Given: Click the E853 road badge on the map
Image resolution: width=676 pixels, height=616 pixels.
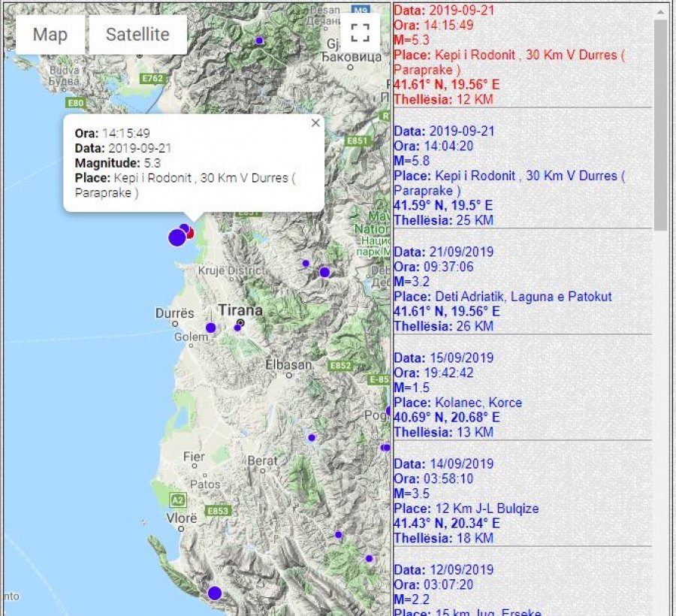Looking at the screenshot, I should [x=219, y=511].
